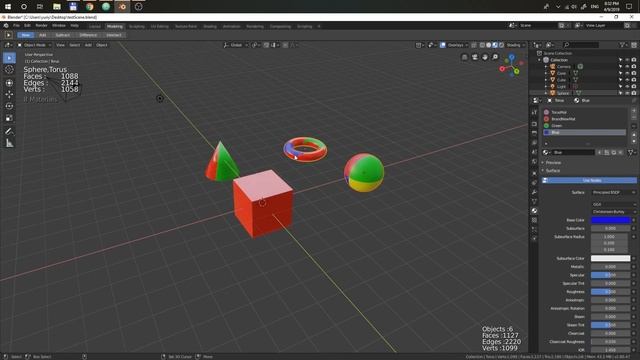Select the Annotate tool

pyautogui.click(x=9, y=131)
